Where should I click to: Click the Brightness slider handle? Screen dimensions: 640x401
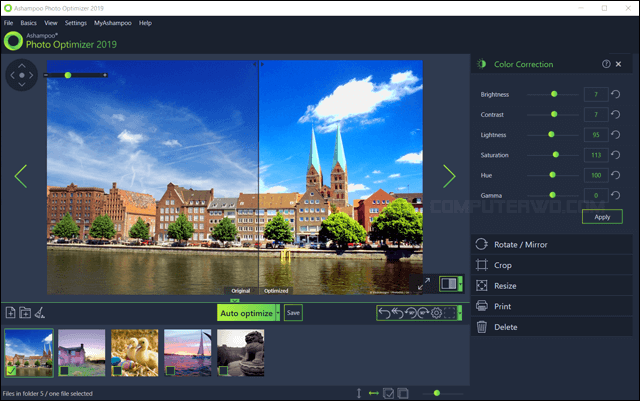[554, 94]
